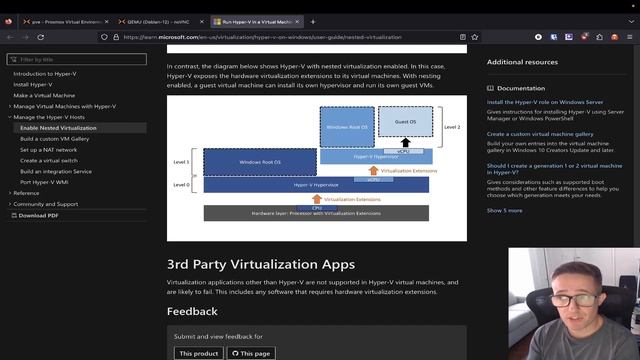Bookmark this page with star icon
The width and height of the screenshot is (640, 360).
pyautogui.click(x=475, y=37)
